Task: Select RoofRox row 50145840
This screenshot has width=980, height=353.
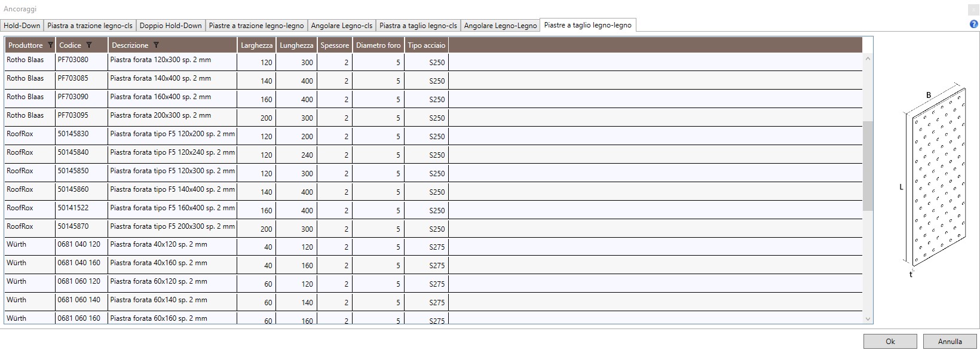Action: click(x=433, y=155)
